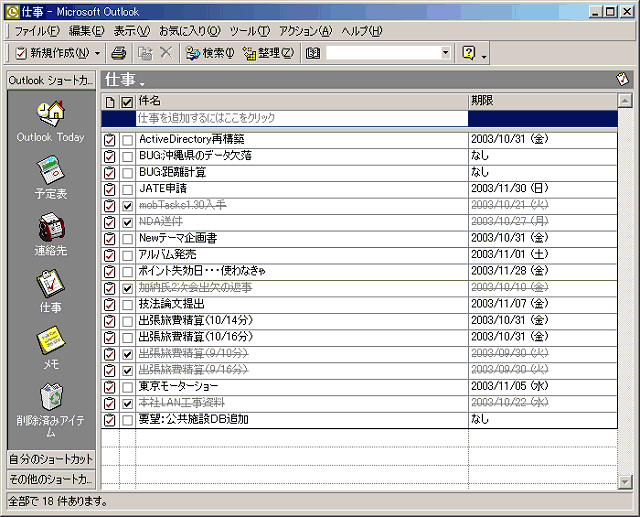Click task icon of JATE申請 row
The image size is (640, 517).
(109, 189)
